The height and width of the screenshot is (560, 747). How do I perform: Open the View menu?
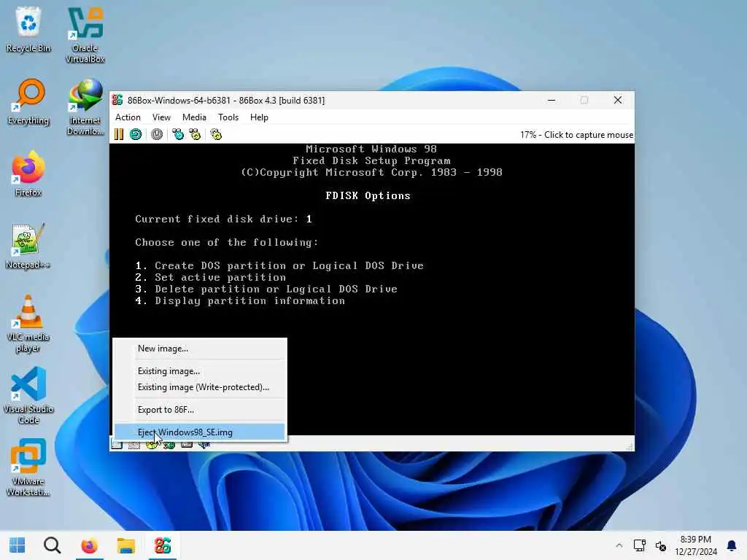161,117
